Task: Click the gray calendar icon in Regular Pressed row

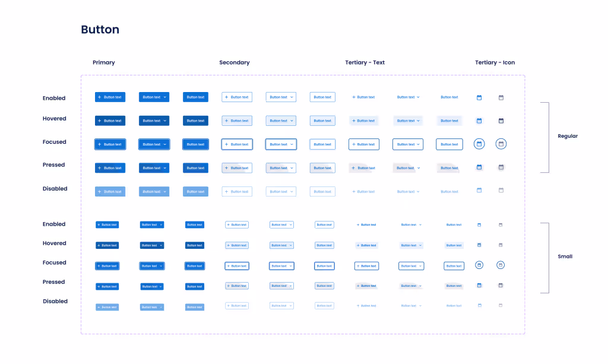Action: click(501, 167)
